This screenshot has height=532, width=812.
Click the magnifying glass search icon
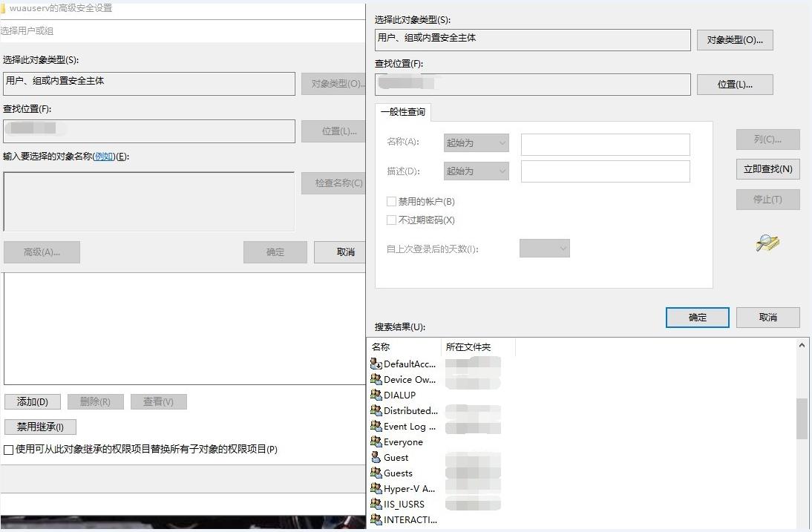(767, 243)
